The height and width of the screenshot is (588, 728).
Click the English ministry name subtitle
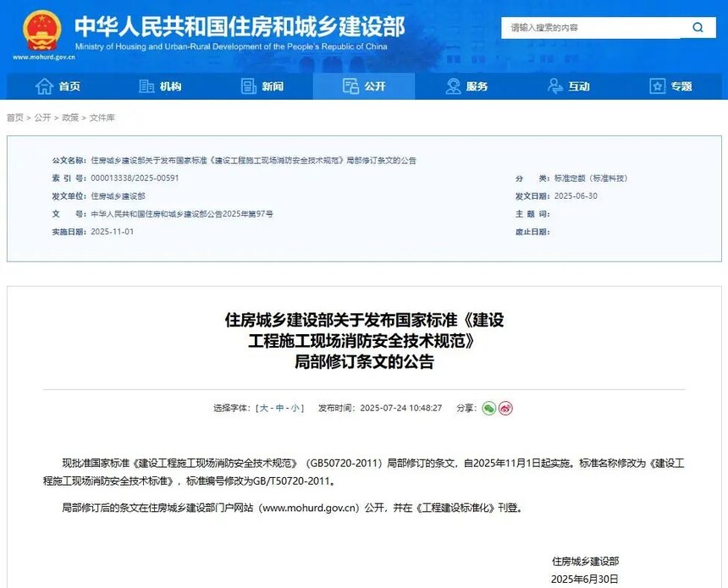pyautogui.click(x=231, y=47)
